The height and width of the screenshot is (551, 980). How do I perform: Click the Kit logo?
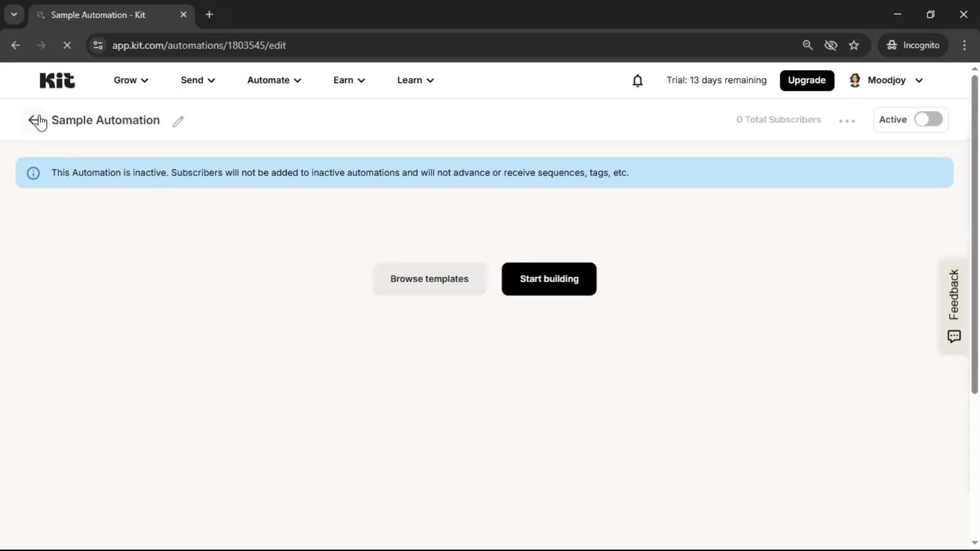pyautogui.click(x=57, y=80)
